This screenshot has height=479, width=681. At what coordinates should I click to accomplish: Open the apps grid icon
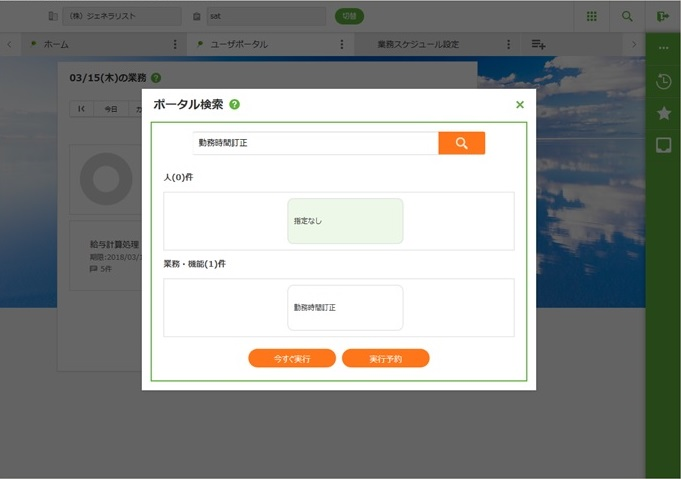pos(592,17)
